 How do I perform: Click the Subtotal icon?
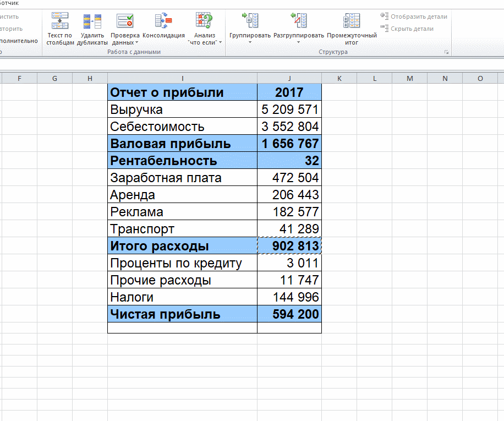point(352,21)
